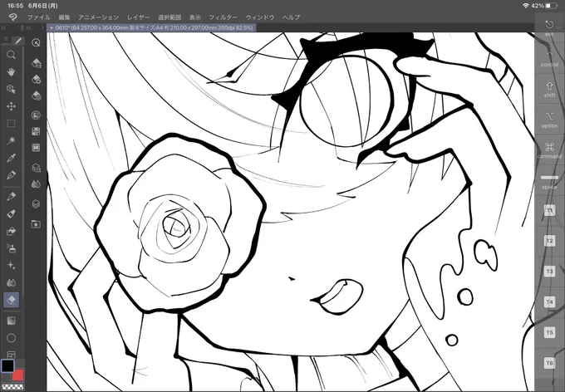This screenshot has height=392, width=565.
Task: Open the Layer palette stack icon
Action: pos(36,204)
